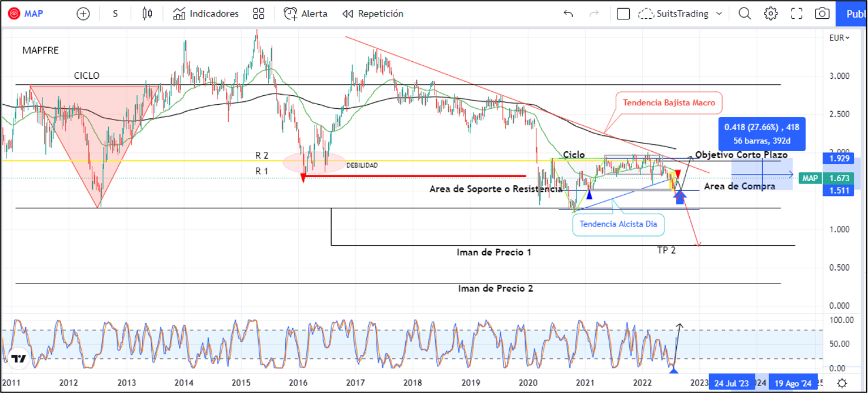Enter fullscreen mode

pyautogui.click(x=797, y=14)
